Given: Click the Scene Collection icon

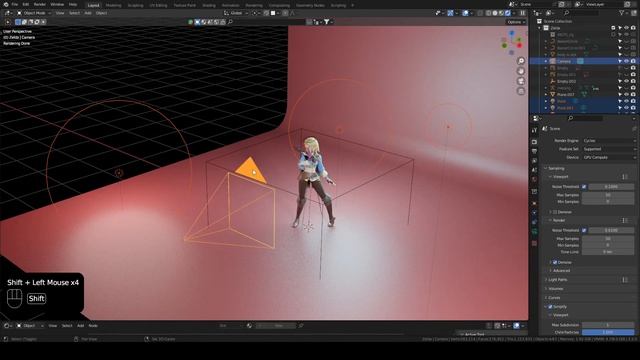Looking at the screenshot, I should (x=539, y=21).
